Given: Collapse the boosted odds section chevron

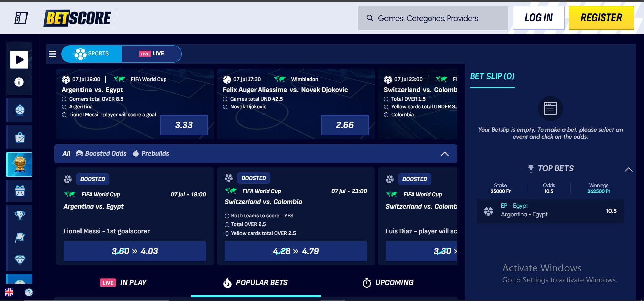Looking at the screenshot, I should tap(444, 154).
